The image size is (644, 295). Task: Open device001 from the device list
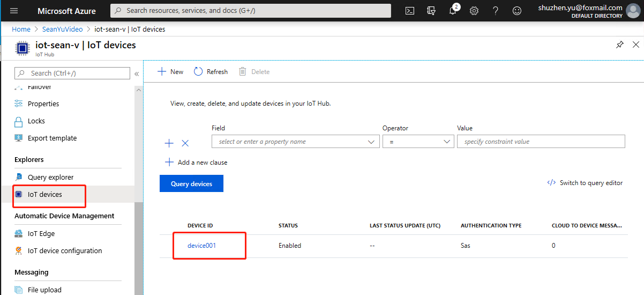(201, 246)
